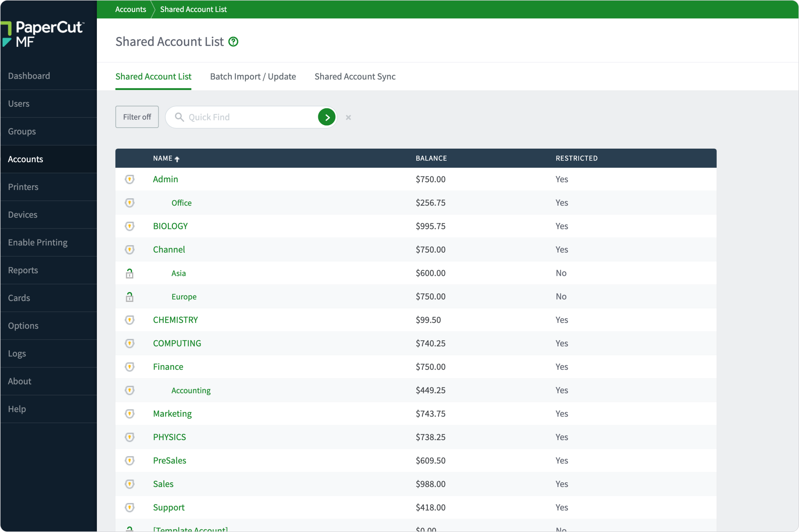Screen dimensions: 799x532
Task: Click the shield icon next to Admin
Action: click(130, 179)
